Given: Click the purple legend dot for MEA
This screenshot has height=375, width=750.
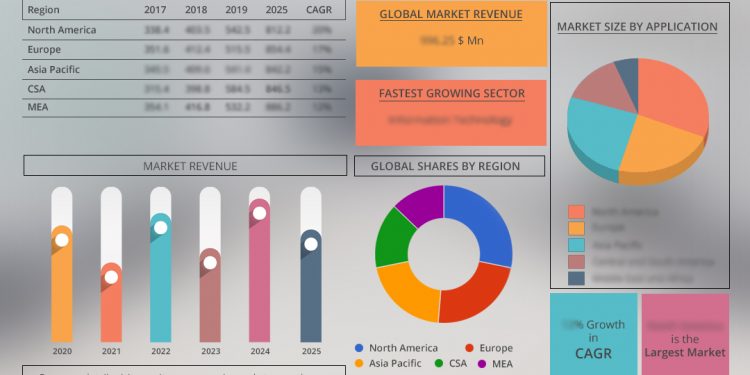Looking at the screenshot, I should click(483, 364).
